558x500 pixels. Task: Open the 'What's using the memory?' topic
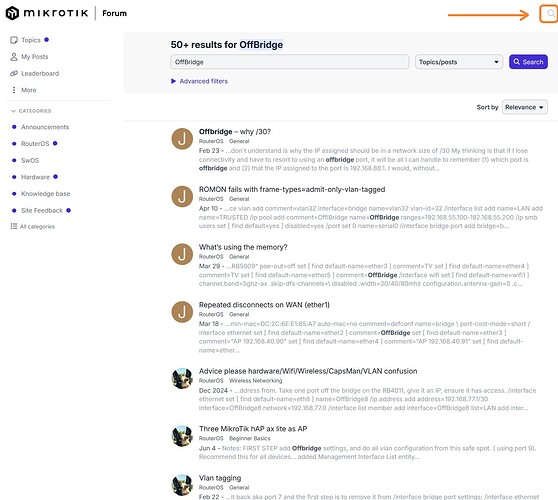click(x=243, y=247)
